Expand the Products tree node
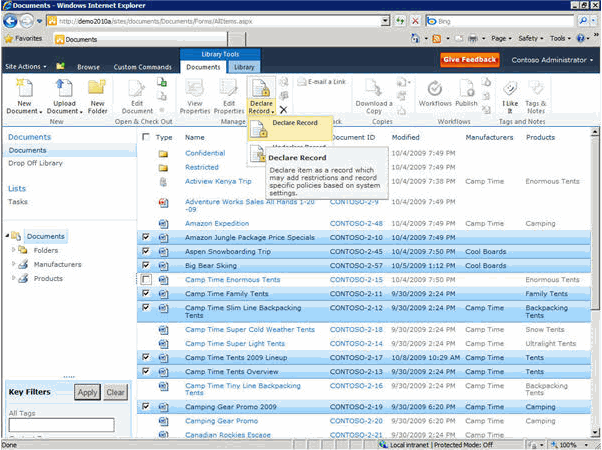The image size is (602, 450). [x=13, y=278]
